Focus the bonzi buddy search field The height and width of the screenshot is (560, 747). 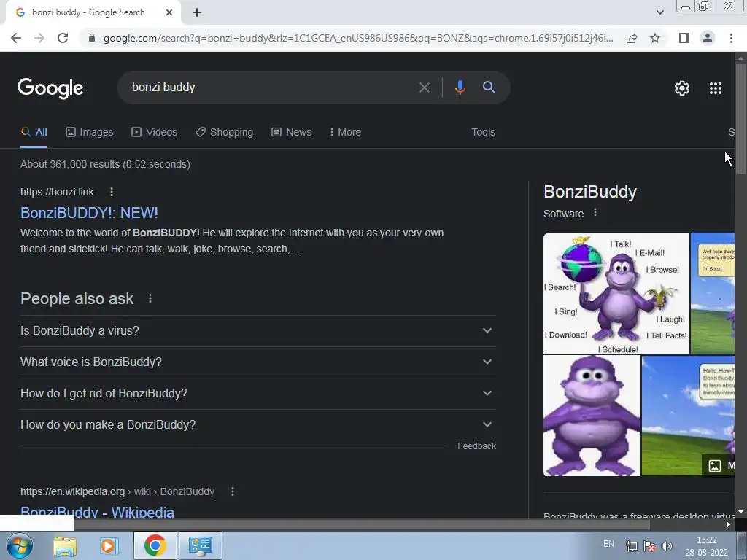point(267,87)
